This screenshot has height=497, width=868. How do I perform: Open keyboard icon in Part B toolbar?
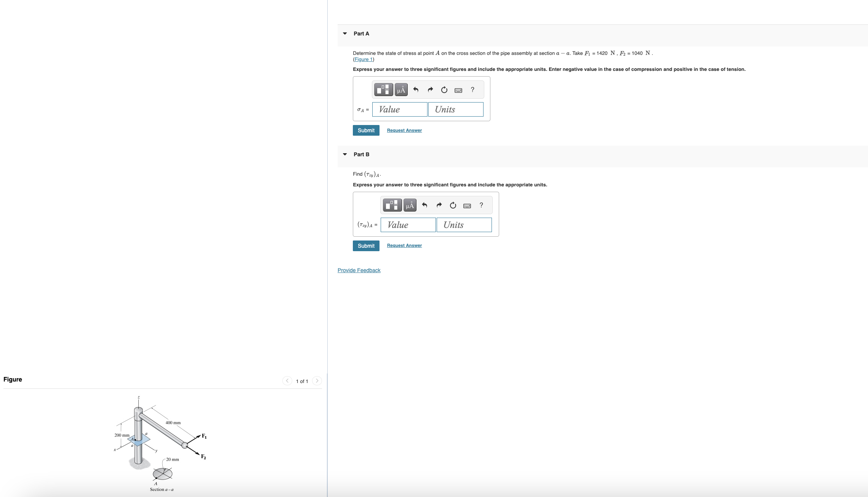coord(467,206)
